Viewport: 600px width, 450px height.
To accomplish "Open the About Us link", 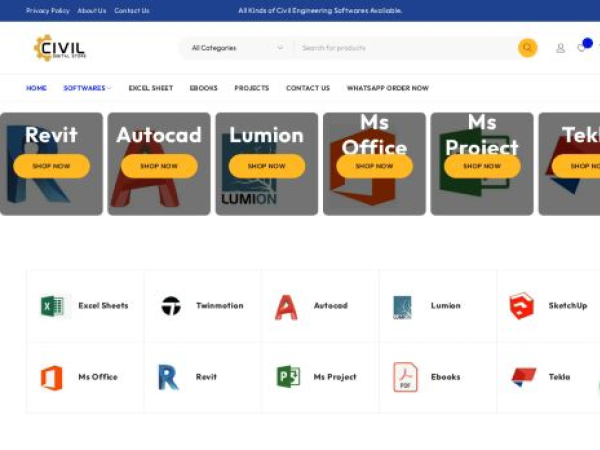I will 92,11.
